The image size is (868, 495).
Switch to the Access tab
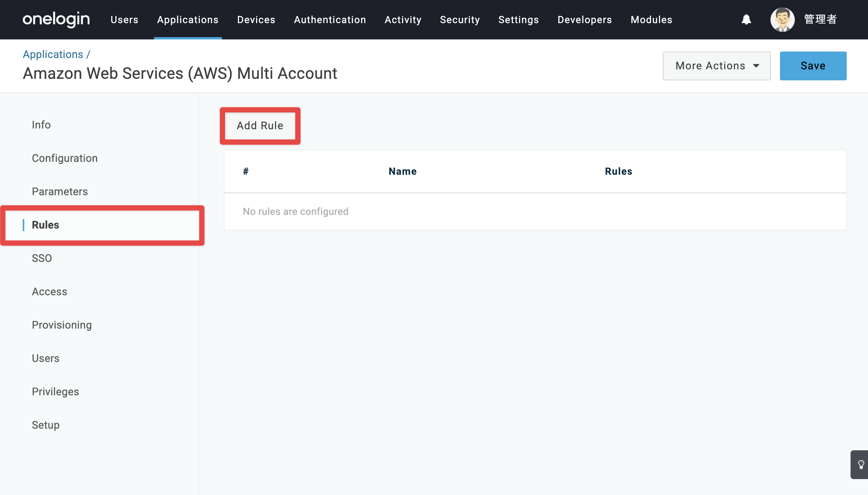(x=50, y=292)
